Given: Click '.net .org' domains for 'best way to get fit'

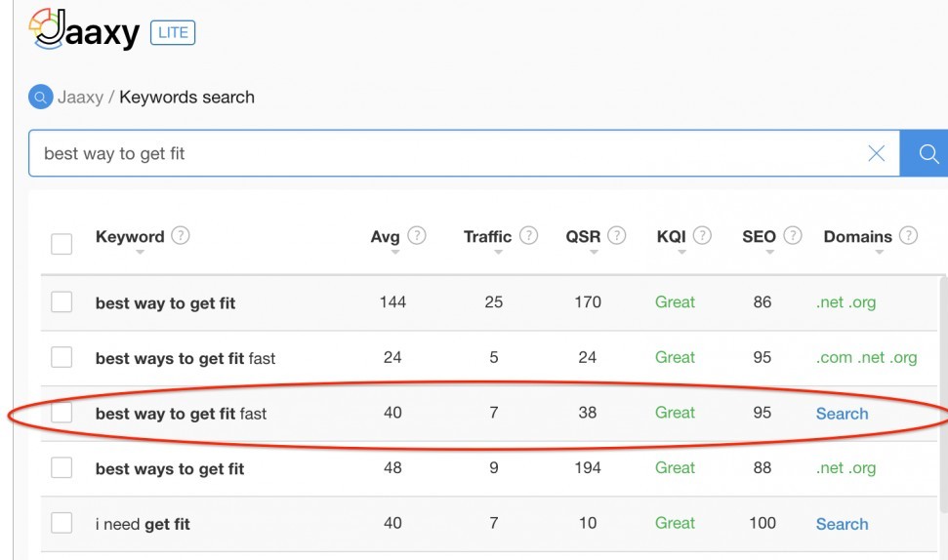Looking at the screenshot, I should click(x=845, y=302).
